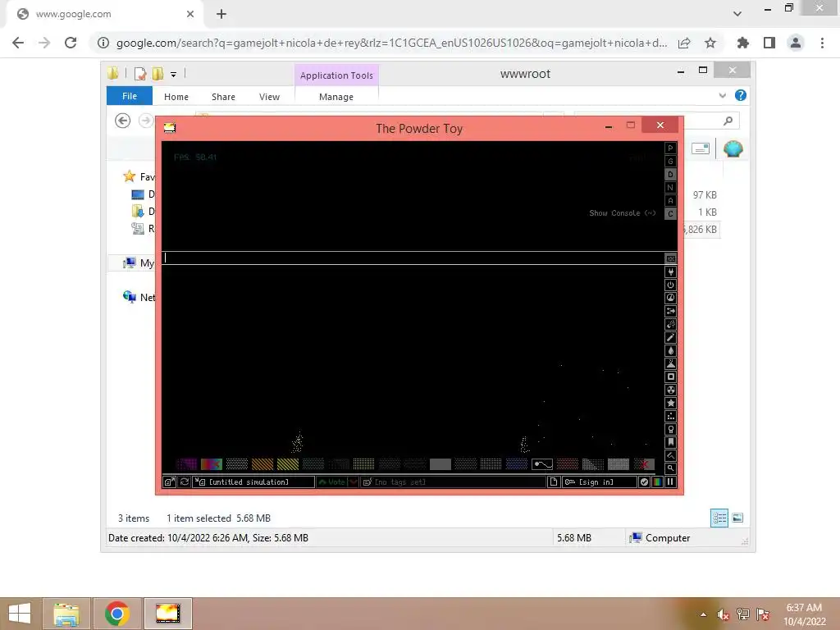Open the Solids menu with square icon
Image resolution: width=840 pixels, height=630 pixels.
tap(670, 377)
